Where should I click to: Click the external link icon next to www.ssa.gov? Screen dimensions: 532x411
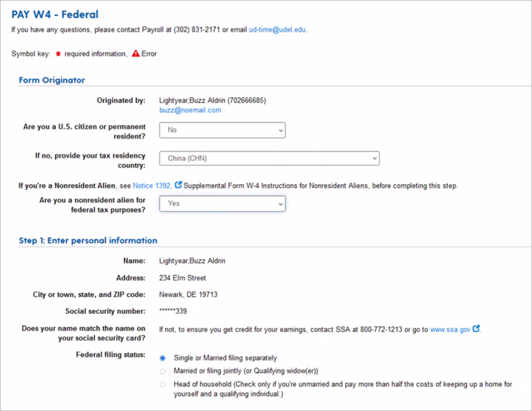(476, 329)
